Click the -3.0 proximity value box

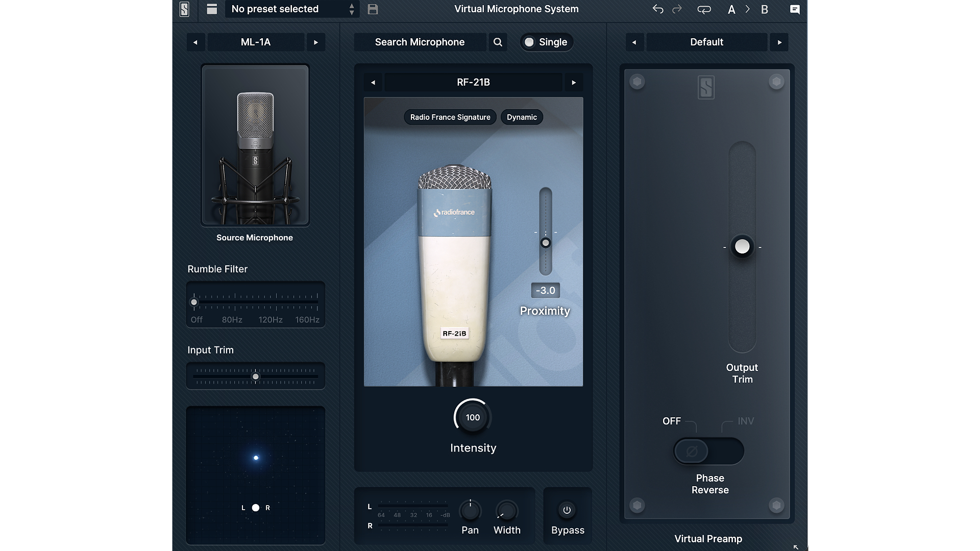545,290
